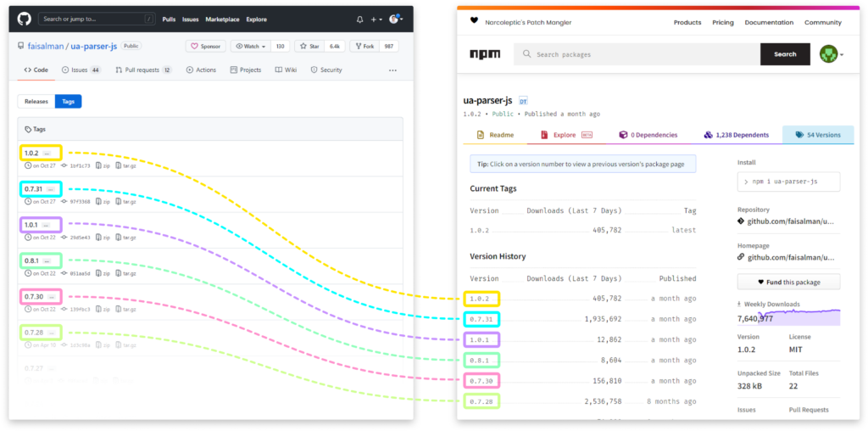Open the ua-parser-js repository link on GitHub
Viewport: 868px width, 431px height.
(x=93, y=47)
